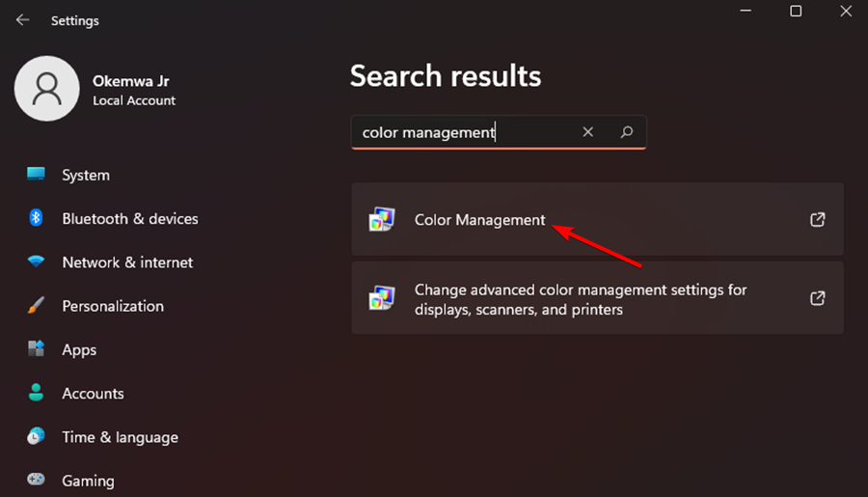
Task: Click the Color Management result icon
Action: pyautogui.click(x=382, y=220)
